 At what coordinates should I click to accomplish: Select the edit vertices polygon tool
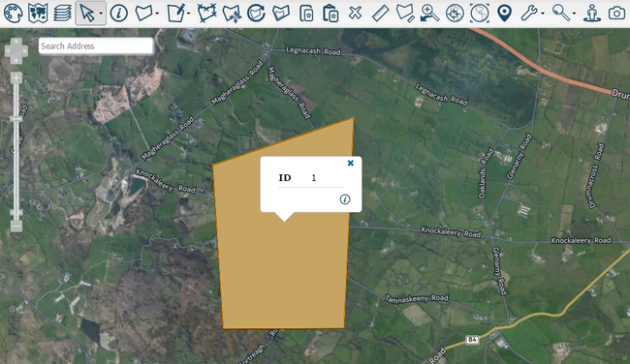click(x=206, y=14)
